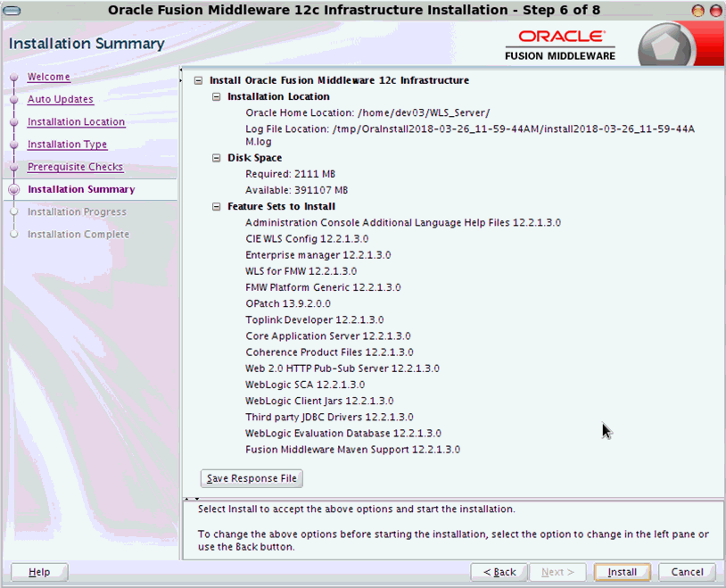Click the Prerequisite Checks step bullet icon
Image resolution: width=726 pixels, height=588 pixels.
pos(14,167)
